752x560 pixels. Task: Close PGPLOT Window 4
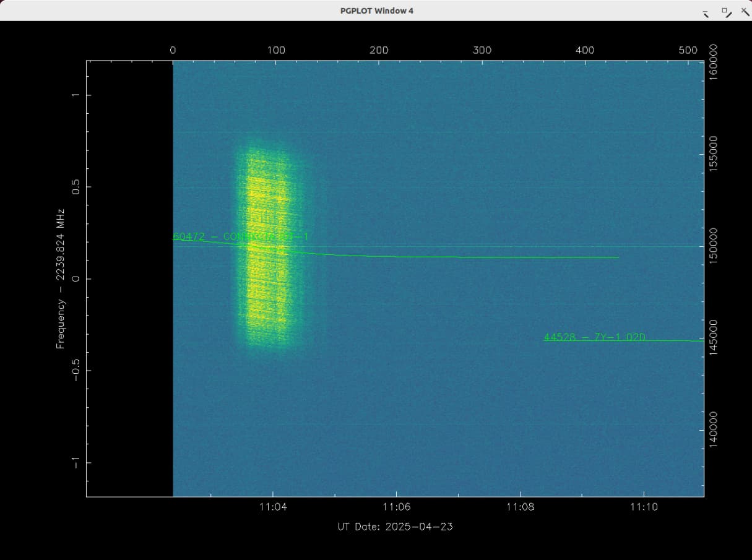[745, 11]
